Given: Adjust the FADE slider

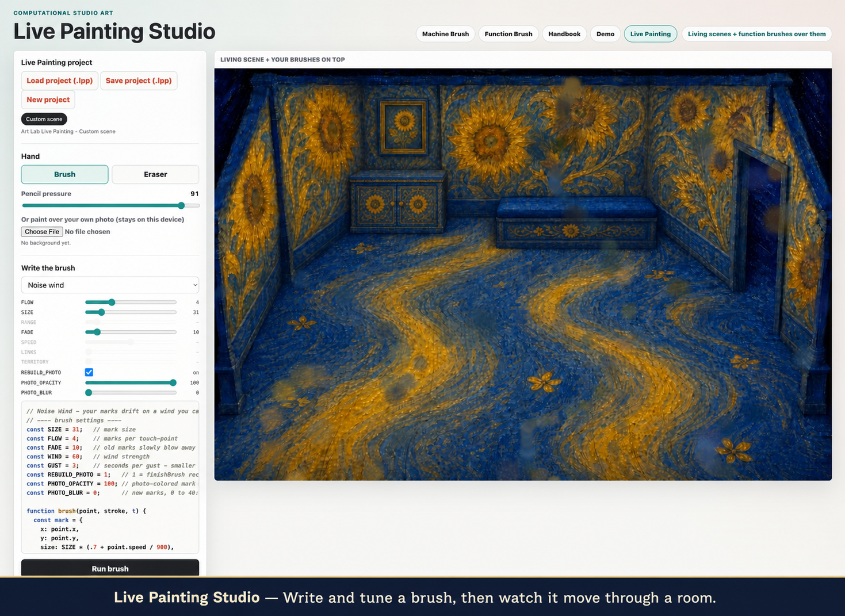Looking at the screenshot, I should pos(131,332).
